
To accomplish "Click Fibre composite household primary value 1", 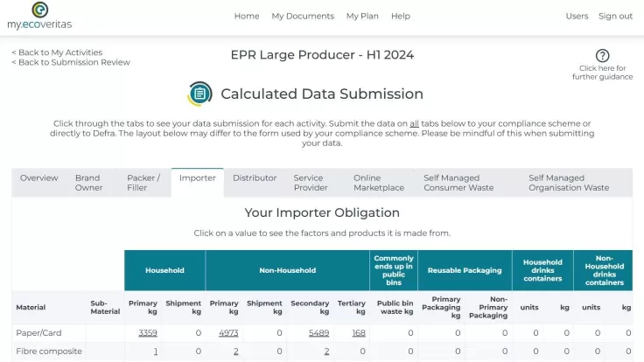I will click(156, 352).
